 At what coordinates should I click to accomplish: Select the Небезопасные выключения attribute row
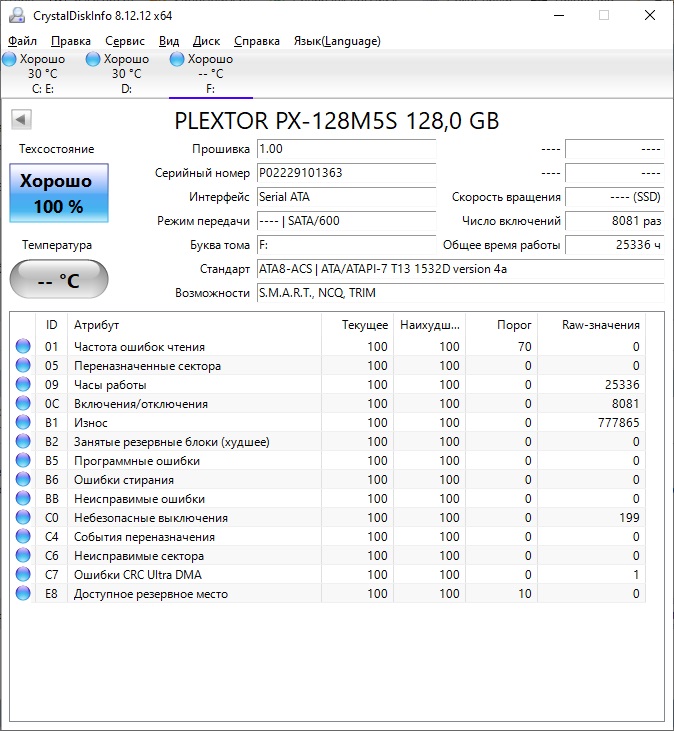tap(328, 517)
